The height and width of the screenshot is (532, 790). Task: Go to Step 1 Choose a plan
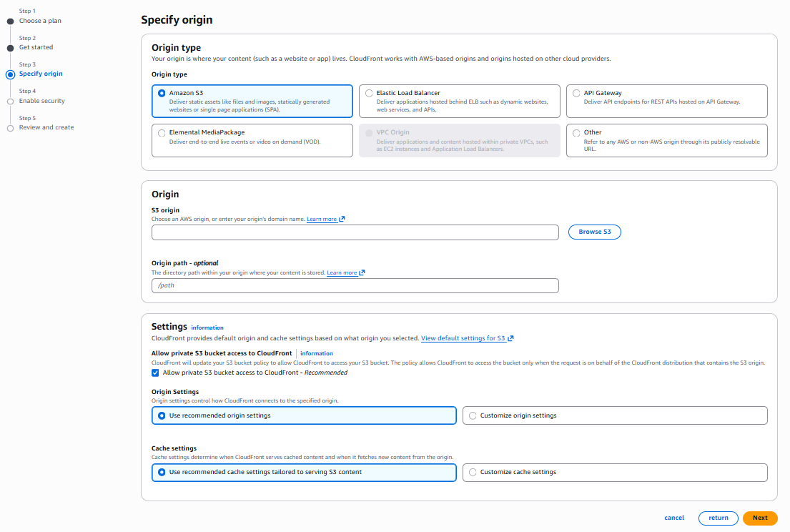(40, 21)
